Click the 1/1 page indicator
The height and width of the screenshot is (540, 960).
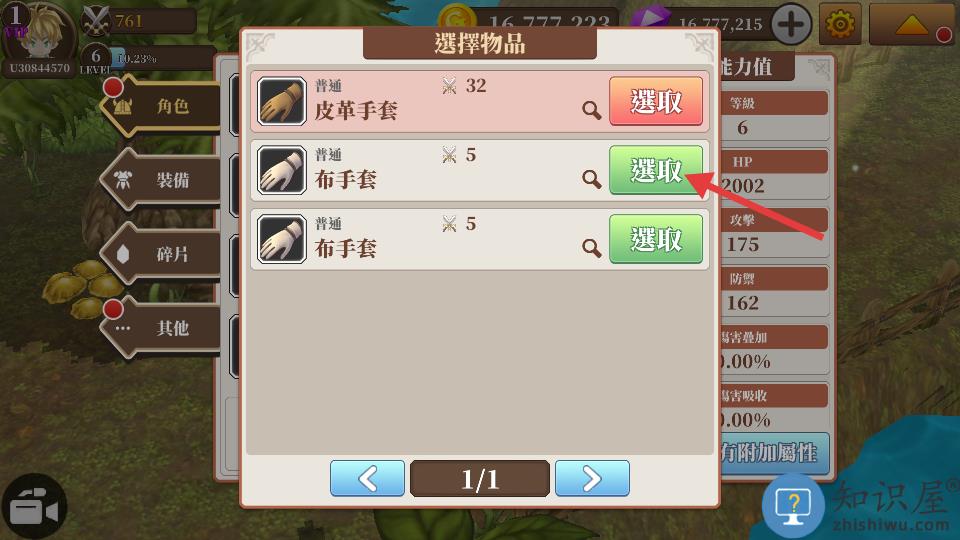480,479
